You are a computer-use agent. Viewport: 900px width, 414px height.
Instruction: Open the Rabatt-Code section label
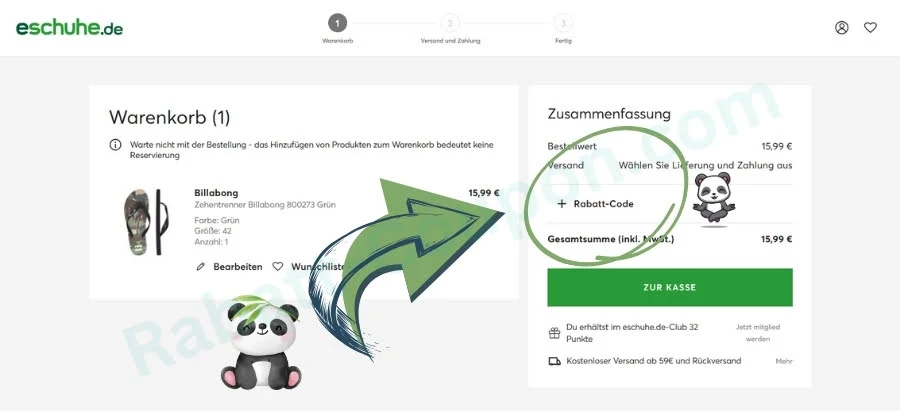click(603, 204)
